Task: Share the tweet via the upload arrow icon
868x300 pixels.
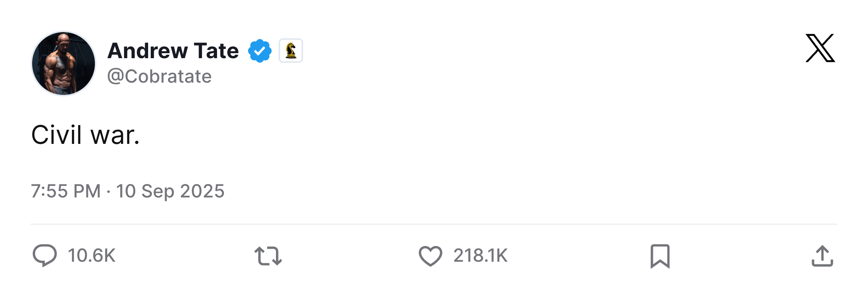Action: (822, 256)
